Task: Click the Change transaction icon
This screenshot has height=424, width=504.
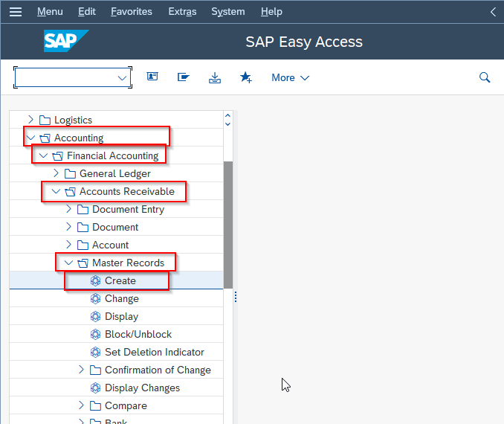Action: pyautogui.click(x=95, y=299)
